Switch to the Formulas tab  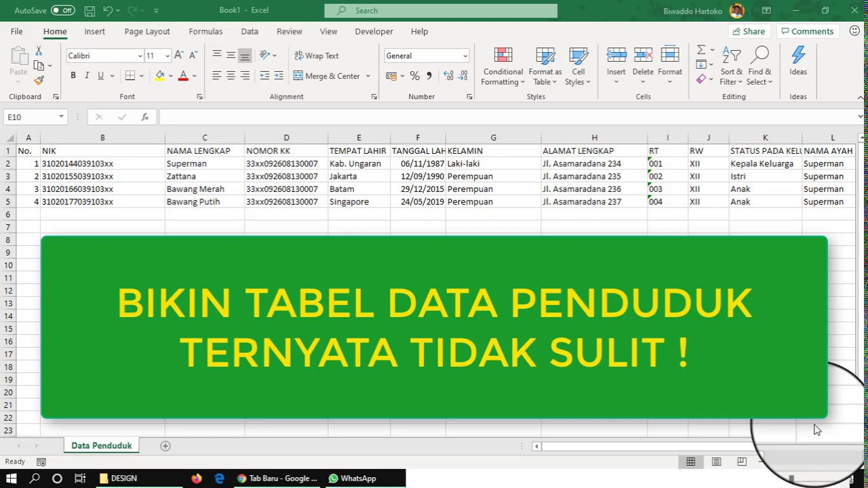(205, 31)
